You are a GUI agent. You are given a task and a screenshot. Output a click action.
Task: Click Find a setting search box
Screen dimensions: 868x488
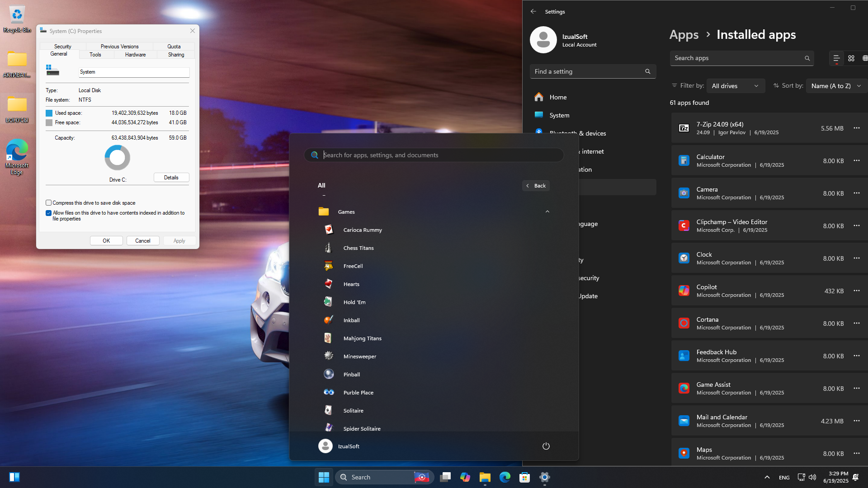point(593,71)
